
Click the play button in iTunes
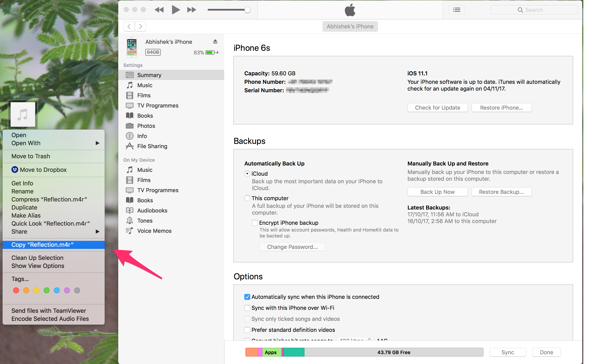pos(176,10)
